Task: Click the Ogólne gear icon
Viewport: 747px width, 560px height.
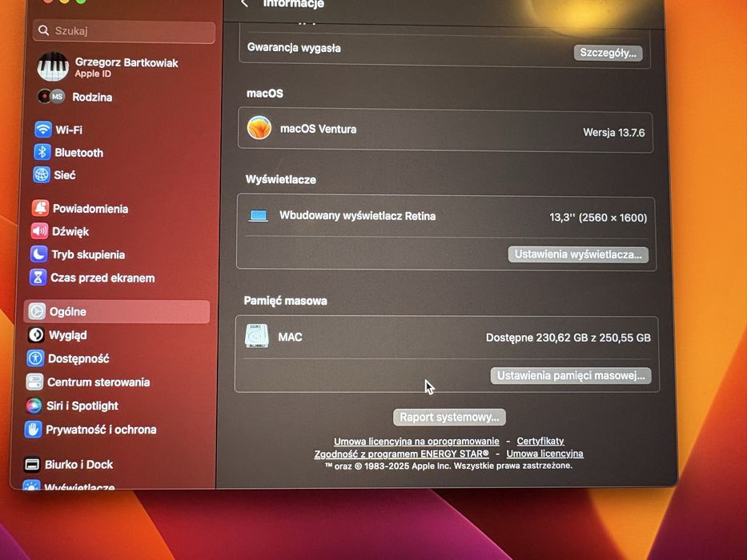Action: coord(37,311)
